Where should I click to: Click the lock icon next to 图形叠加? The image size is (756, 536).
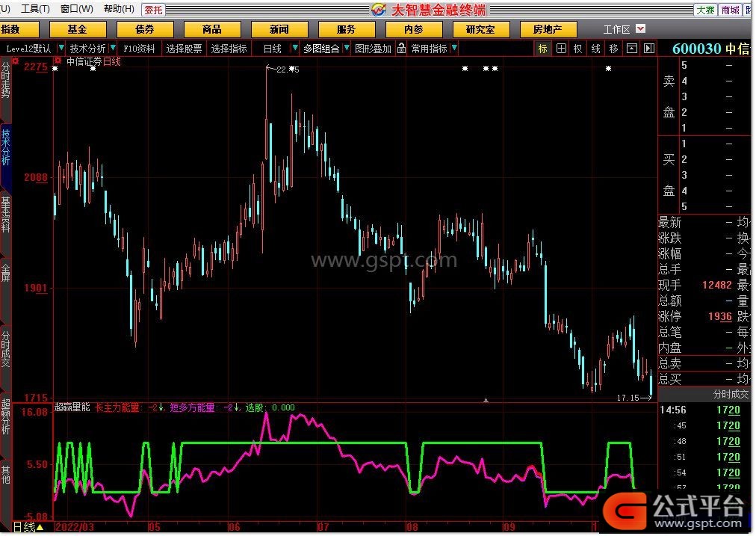coord(401,49)
